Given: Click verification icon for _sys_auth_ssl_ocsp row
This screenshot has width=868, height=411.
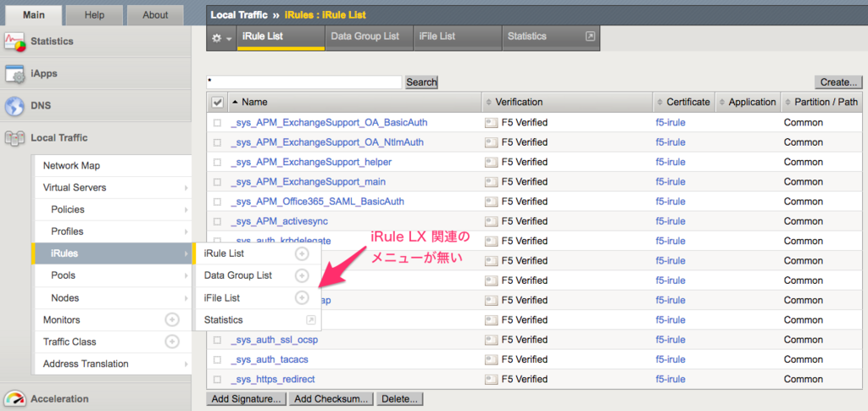Looking at the screenshot, I should click(x=491, y=340).
